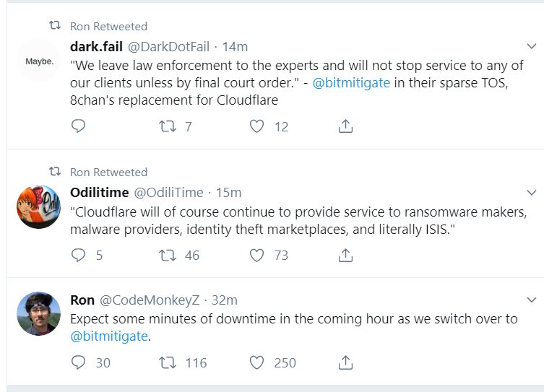The width and height of the screenshot is (544, 392).
Task: Share Odilitime's tweet
Action: [345, 255]
